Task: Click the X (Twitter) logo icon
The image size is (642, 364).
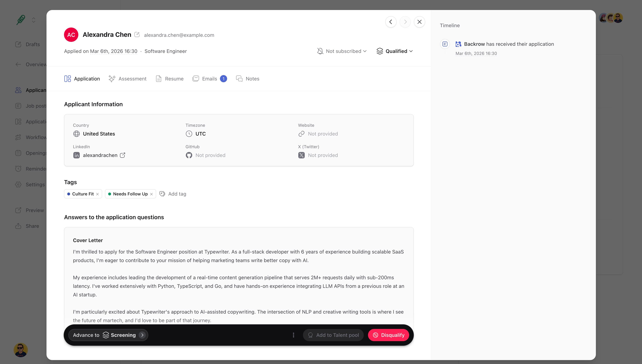Action: [302, 155]
